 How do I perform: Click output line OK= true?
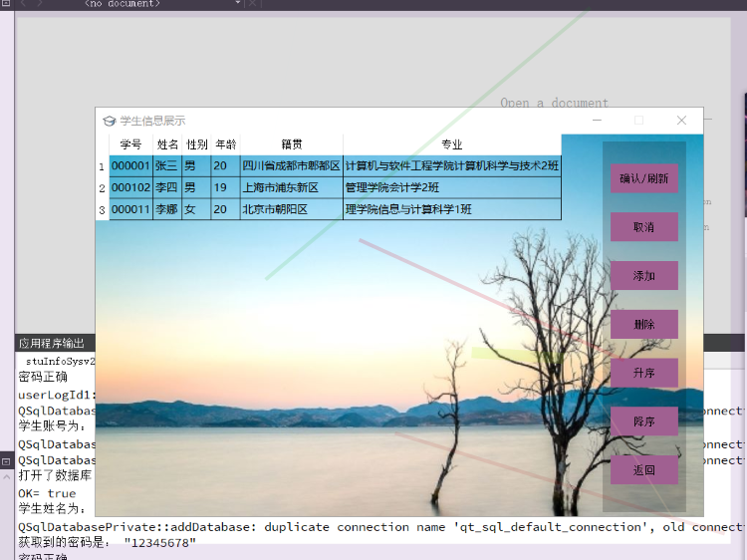tap(47, 493)
